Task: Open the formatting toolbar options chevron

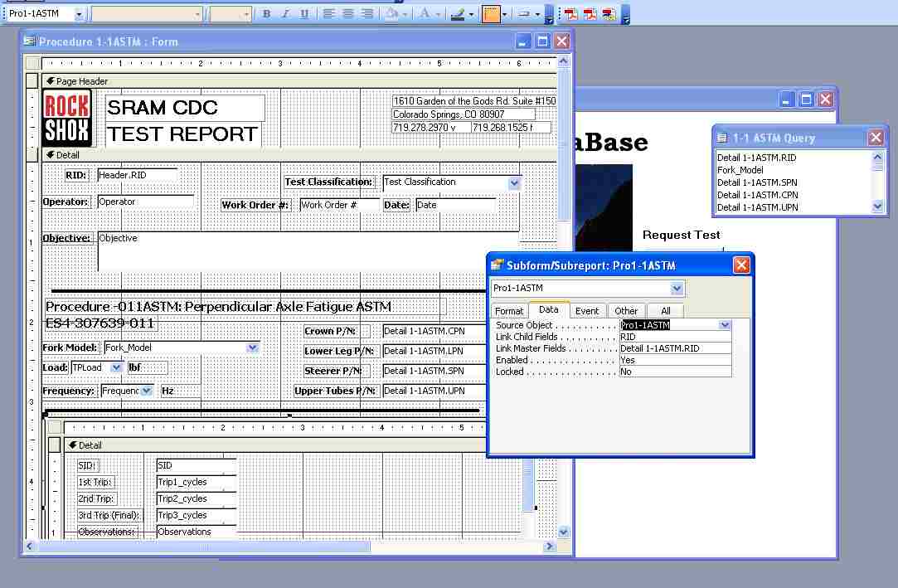Action: [x=549, y=14]
